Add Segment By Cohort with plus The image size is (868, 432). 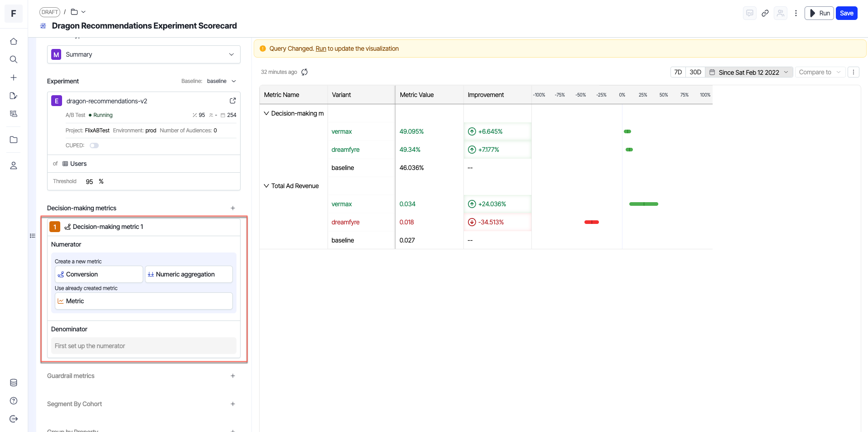coord(233,404)
